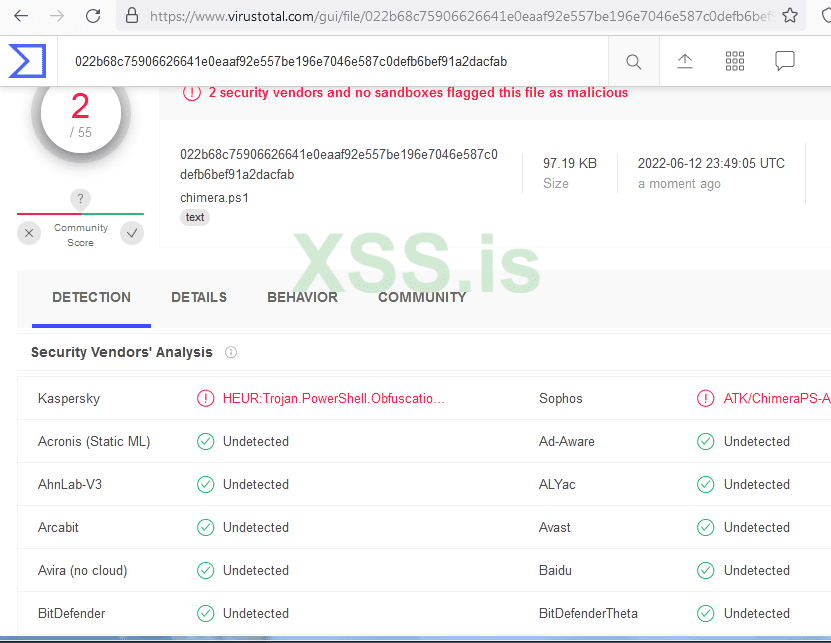
Task: Click the 2022-06-12 23:49:05 UTC timestamp
Action: click(x=711, y=163)
